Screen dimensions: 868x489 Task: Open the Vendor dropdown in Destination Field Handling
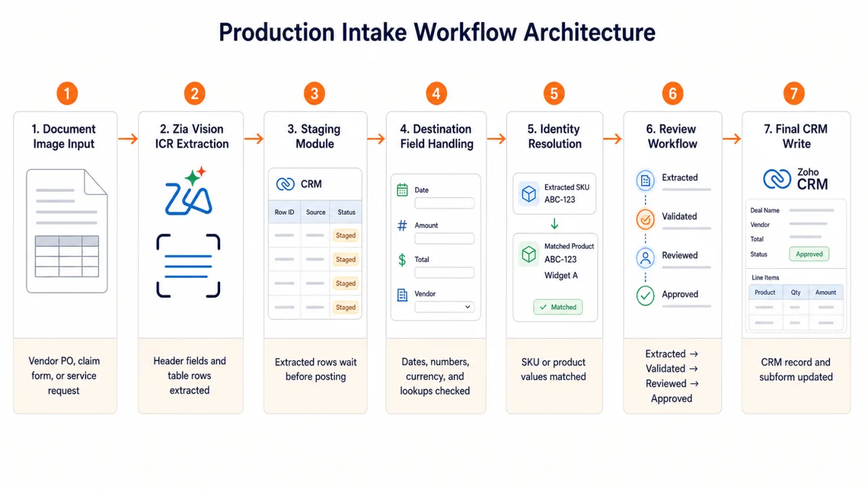pyautogui.click(x=445, y=307)
